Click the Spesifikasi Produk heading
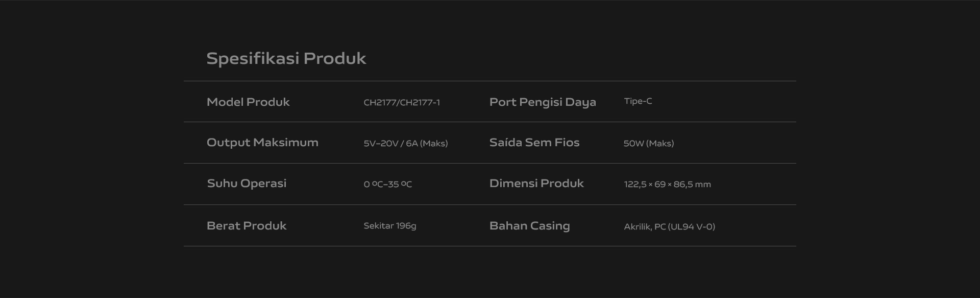 point(286,59)
